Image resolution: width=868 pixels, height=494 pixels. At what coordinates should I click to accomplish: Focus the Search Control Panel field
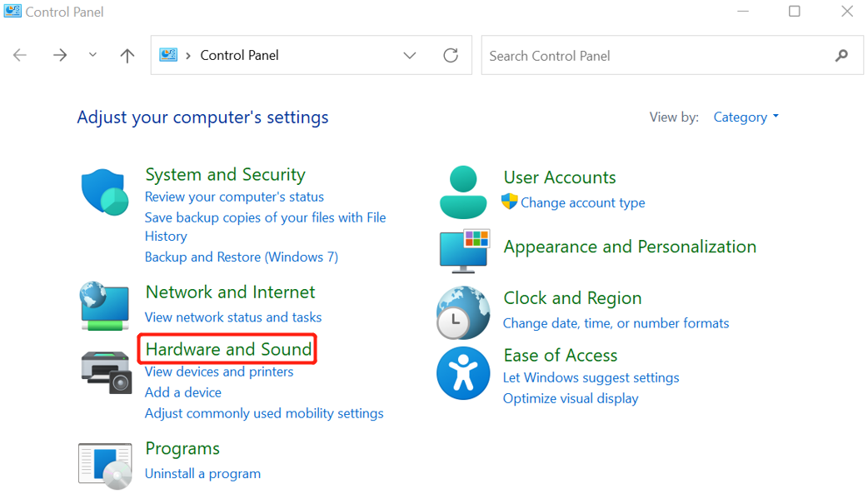(x=672, y=55)
